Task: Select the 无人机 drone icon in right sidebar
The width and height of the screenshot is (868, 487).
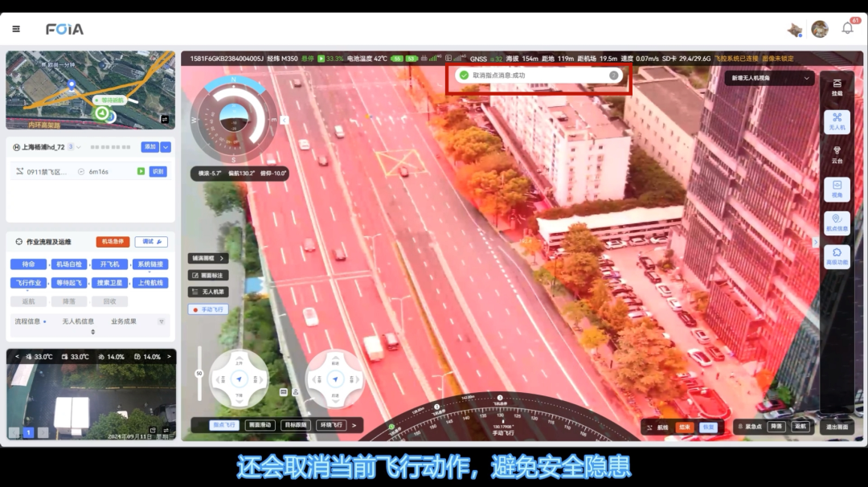Action: [x=837, y=121]
